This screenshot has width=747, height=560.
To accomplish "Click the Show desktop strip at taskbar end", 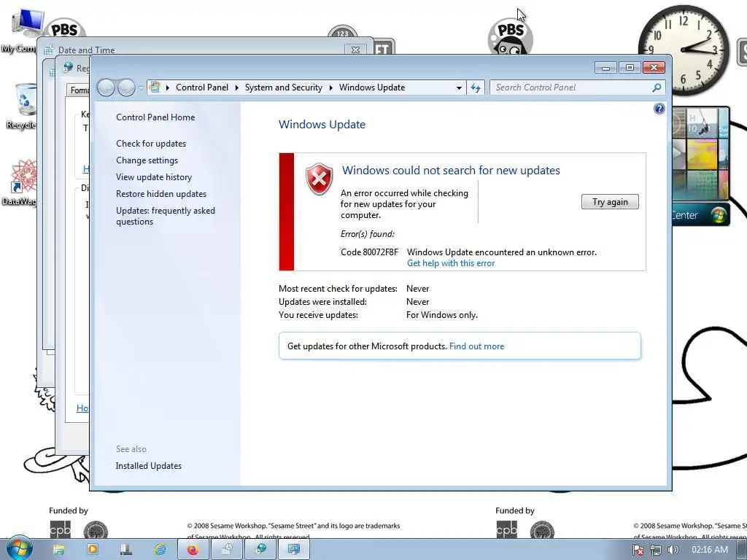I will coord(743,550).
